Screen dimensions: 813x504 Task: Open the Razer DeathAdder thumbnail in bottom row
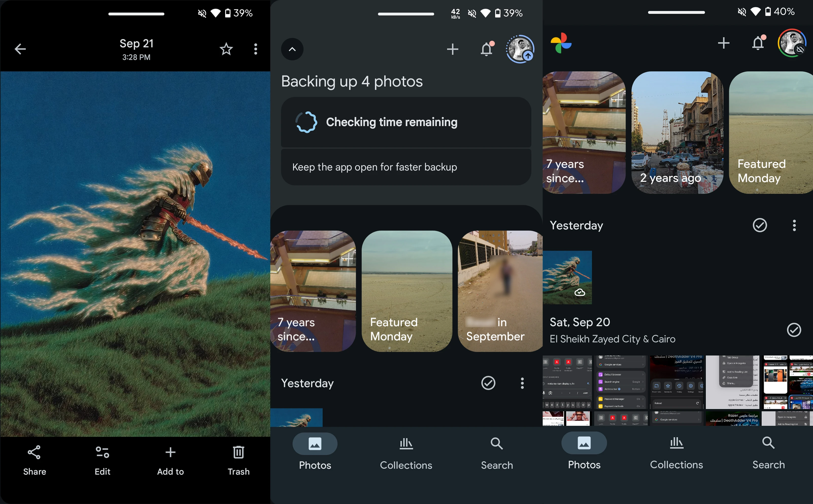click(732, 418)
